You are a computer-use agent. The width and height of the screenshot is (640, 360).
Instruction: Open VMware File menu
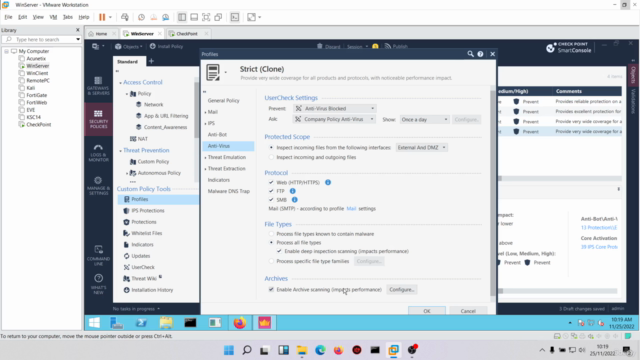pyautogui.click(x=8, y=17)
